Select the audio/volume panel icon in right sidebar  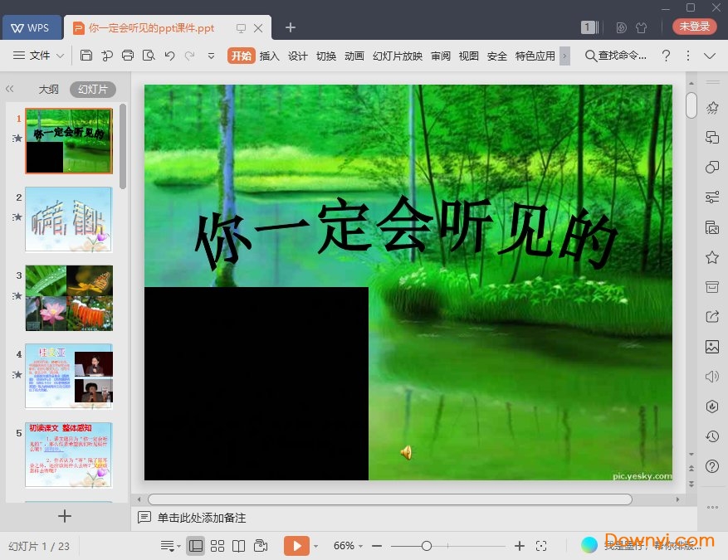711,376
